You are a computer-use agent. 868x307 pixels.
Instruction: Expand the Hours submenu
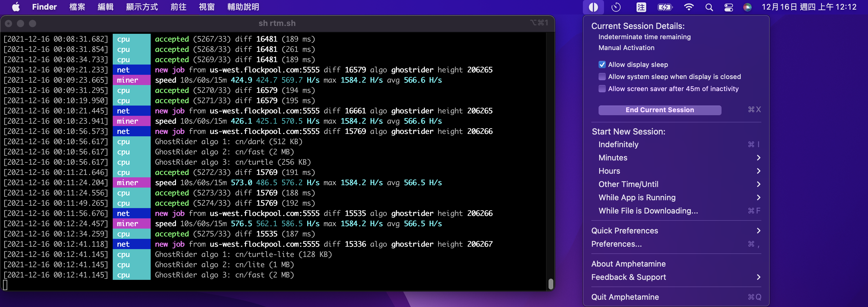[x=676, y=171]
